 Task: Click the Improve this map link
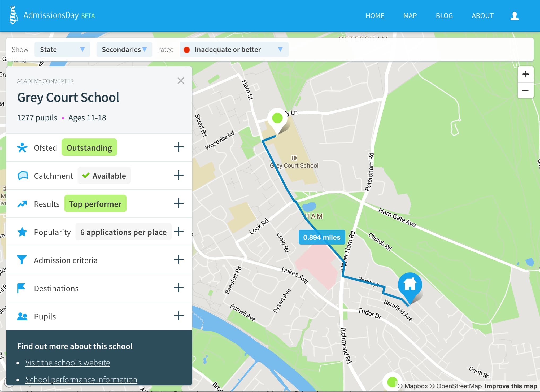pos(511,386)
